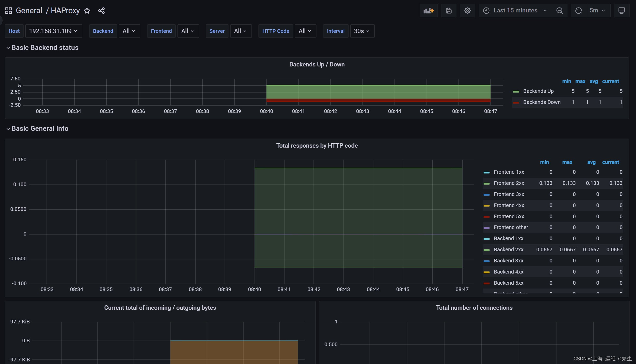Share the dashboard via share icon

(x=101, y=11)
